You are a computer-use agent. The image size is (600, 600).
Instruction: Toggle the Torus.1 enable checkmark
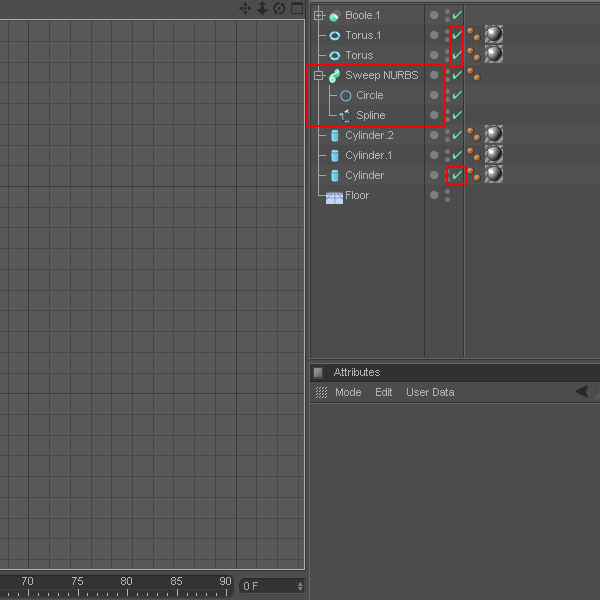click(457, 35)
